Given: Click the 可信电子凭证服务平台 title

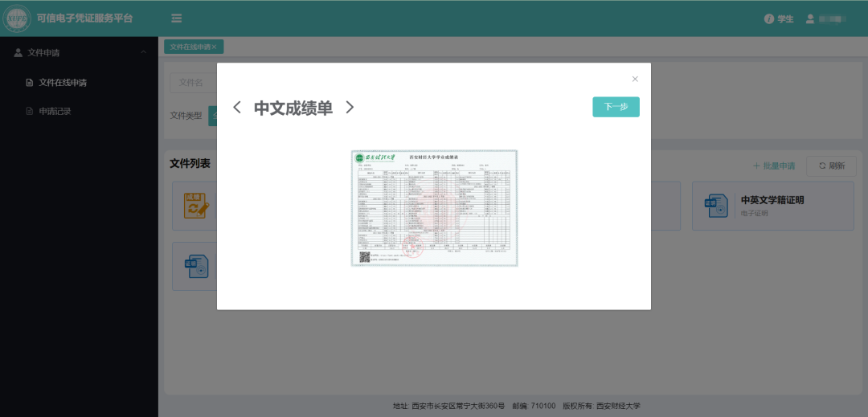Looking at the screenshot, I should click(x=84, y=18).
